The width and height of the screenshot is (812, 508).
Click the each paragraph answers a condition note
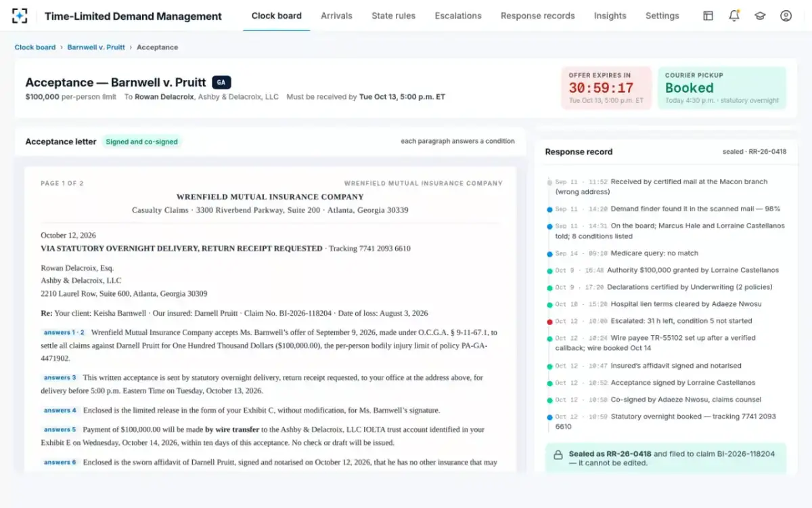point(457,142)
